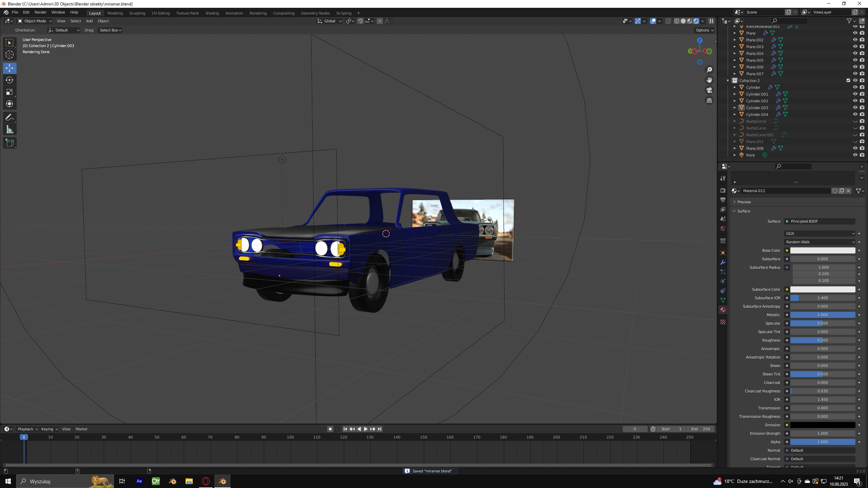Switch to the Shading workspace tab
Viewport: 868px width, 488px height.
(x=212, y=13)
